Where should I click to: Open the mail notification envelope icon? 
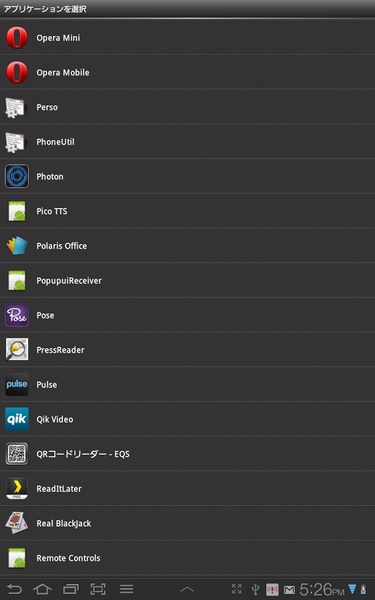pyautogui.click(x=289, y=590)
